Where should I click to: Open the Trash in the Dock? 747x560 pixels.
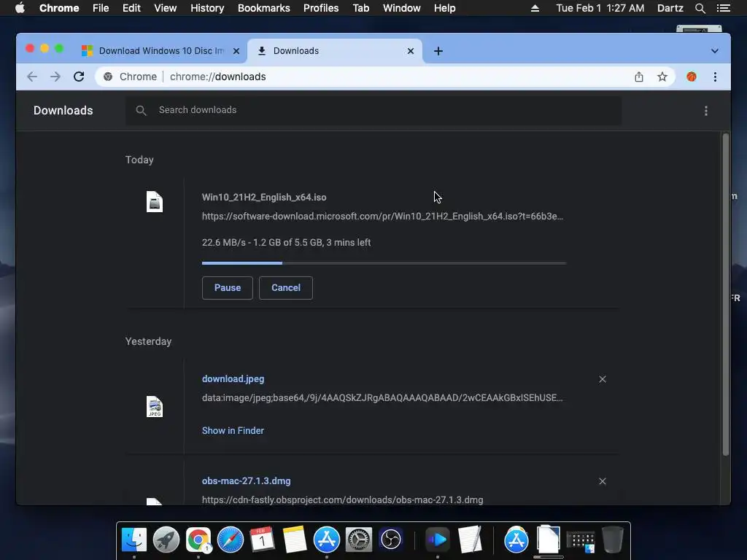[612, 540]
